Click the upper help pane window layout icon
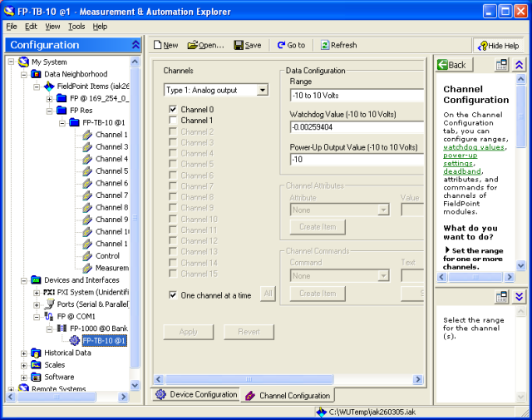 [501, 65]
